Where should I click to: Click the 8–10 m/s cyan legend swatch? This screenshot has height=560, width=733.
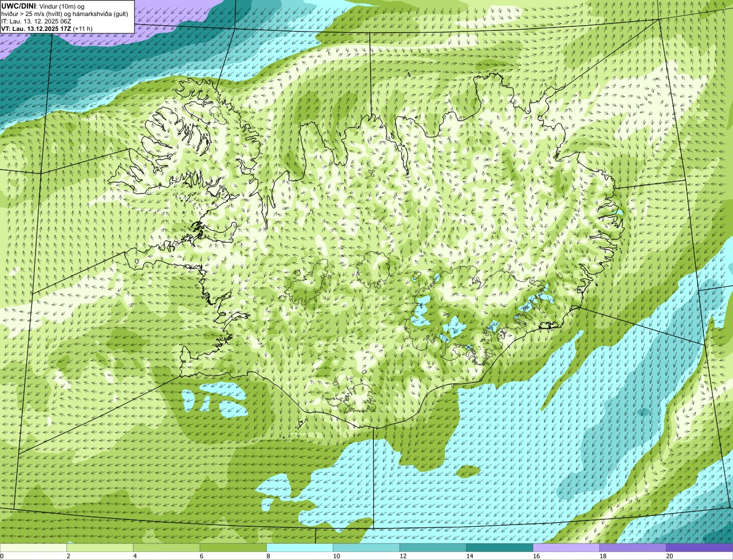coord(299,547)
